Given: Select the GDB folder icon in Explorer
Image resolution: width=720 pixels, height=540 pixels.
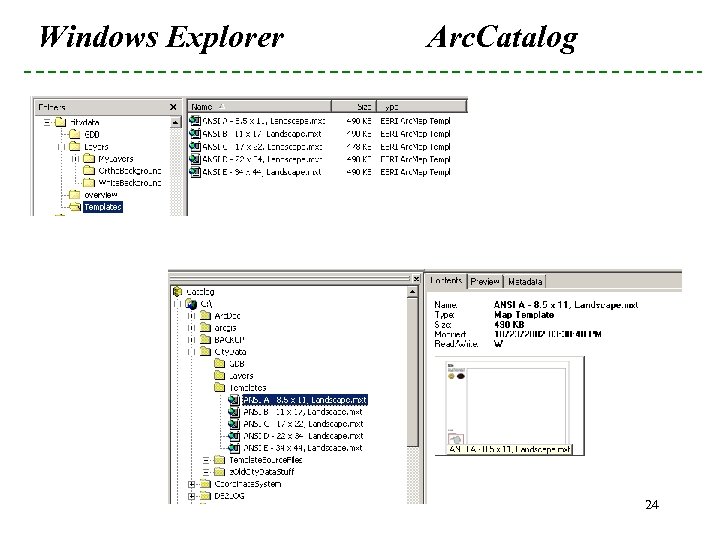Looking at the screenshot, I should pos(74,135).
